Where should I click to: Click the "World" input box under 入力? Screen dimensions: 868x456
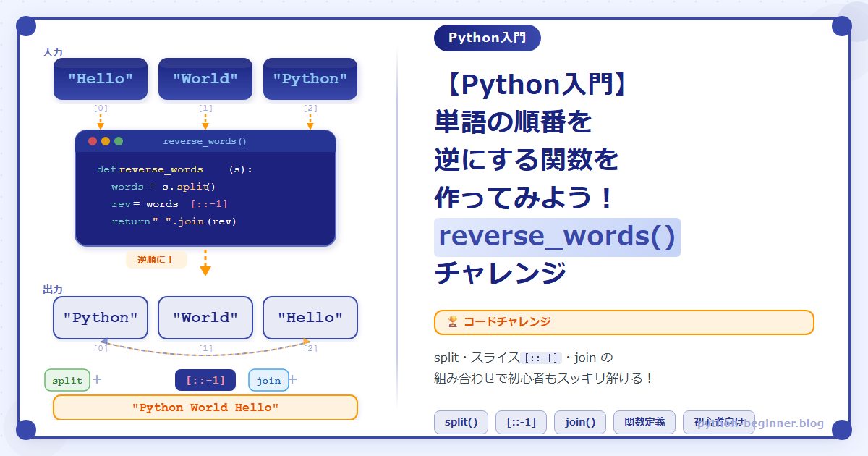point(205,79)
